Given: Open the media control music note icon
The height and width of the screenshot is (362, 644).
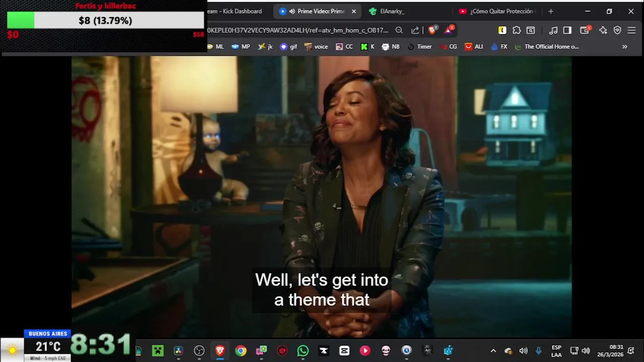Looking at the screenshot, I should tap(553, 30).
